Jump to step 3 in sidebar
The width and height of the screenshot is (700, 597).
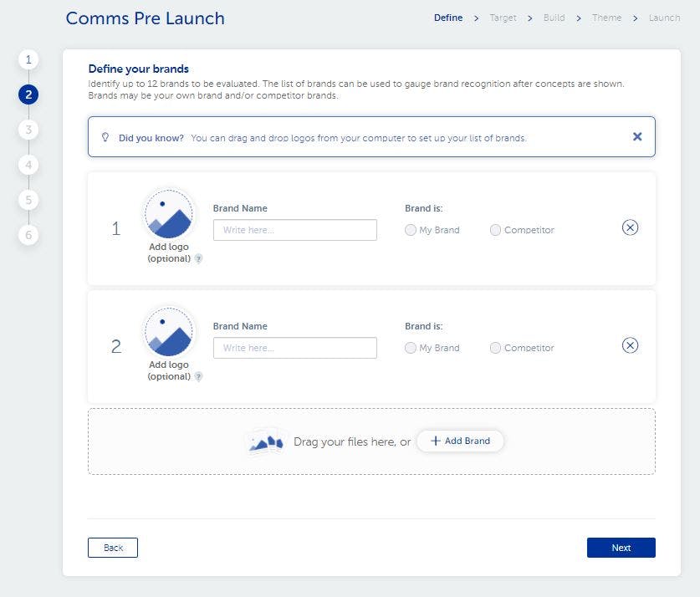28,130
